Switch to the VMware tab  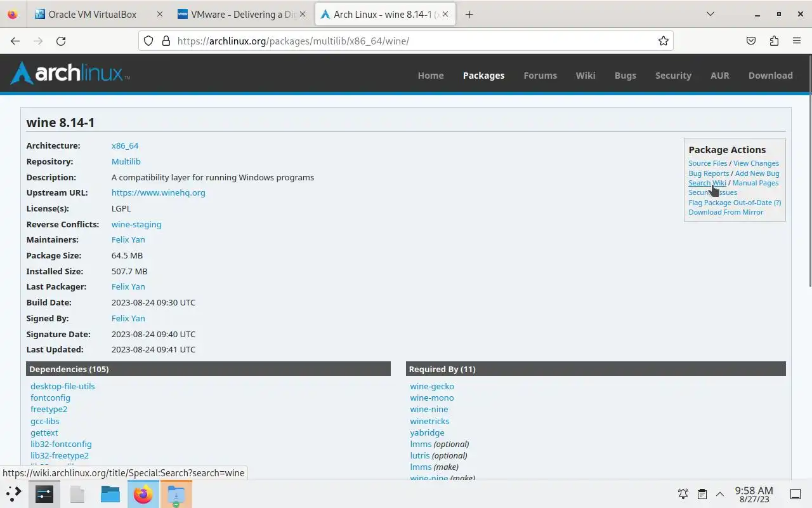pos(243,14)
